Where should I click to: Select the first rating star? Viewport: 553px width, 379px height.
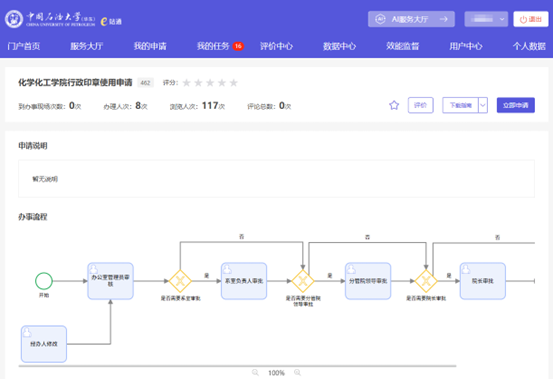click(187, 83)
